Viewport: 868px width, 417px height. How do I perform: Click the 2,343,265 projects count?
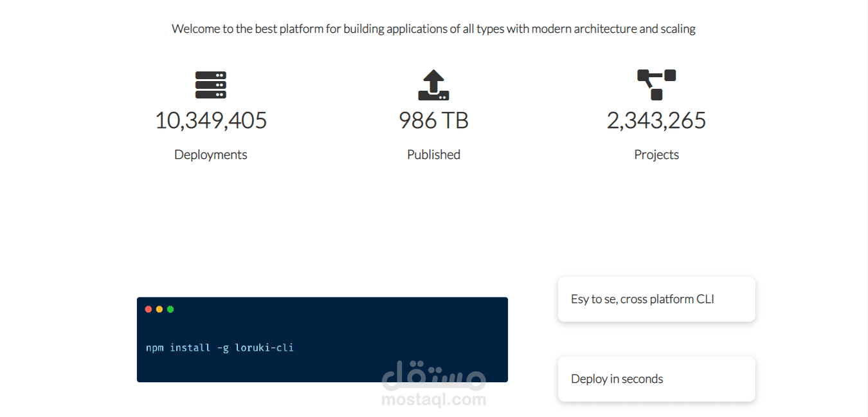656,120
